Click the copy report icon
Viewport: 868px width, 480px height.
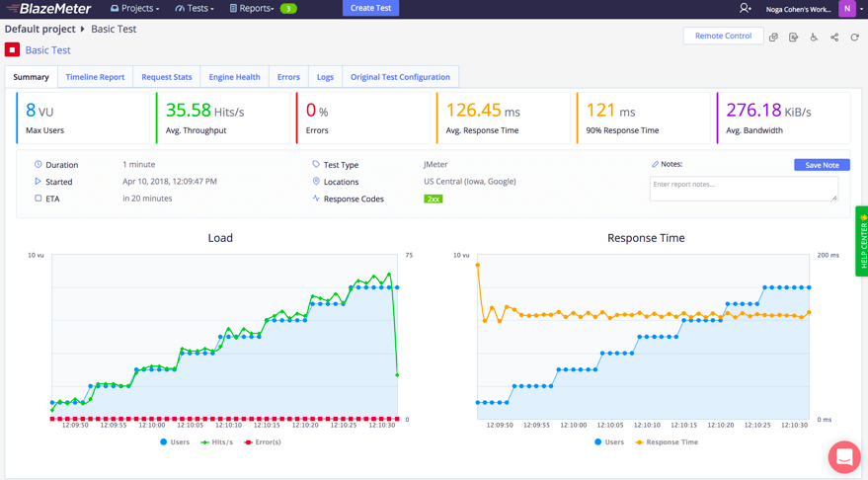click(x=773, y=38)
